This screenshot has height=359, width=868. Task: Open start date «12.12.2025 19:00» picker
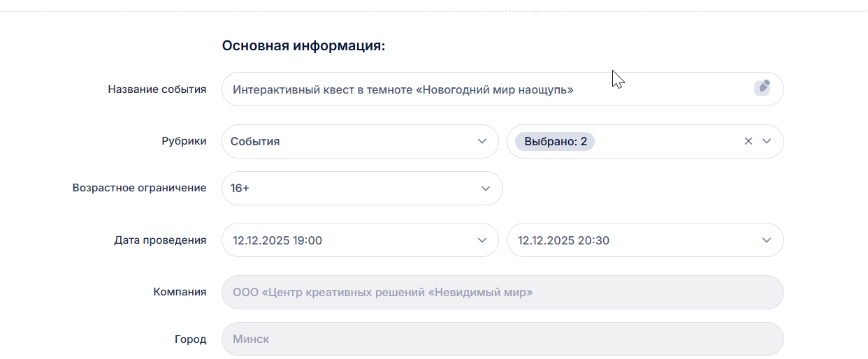(349, 240)
